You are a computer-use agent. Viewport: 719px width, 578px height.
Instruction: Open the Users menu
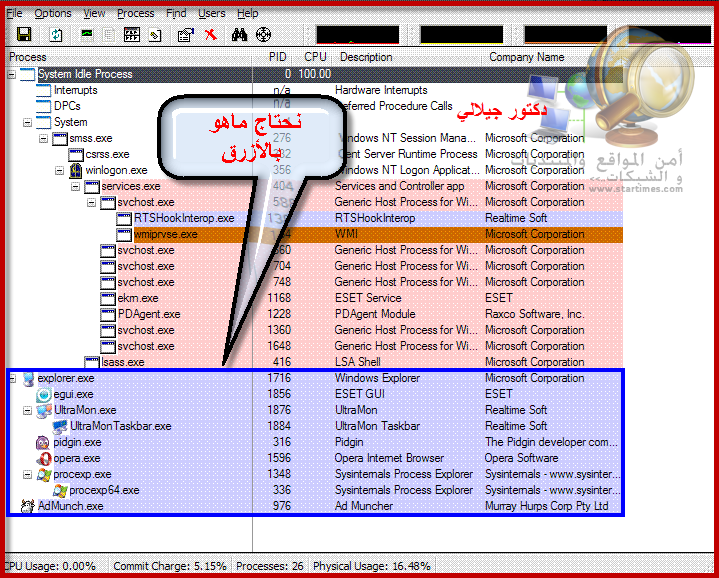pyautogui.click(x=211, y=13)
